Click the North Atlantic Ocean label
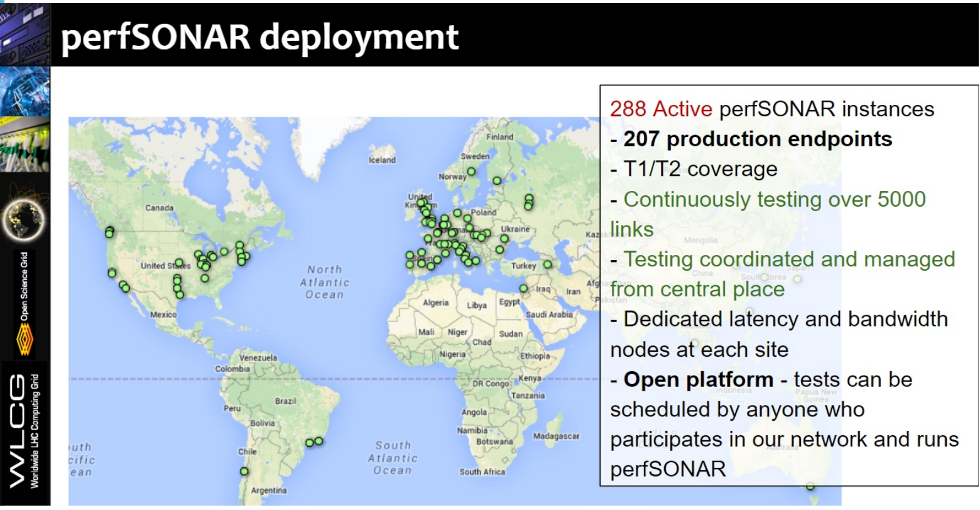Image resolution: width=980 pixels, height=510 pixels. coord(325,281)
